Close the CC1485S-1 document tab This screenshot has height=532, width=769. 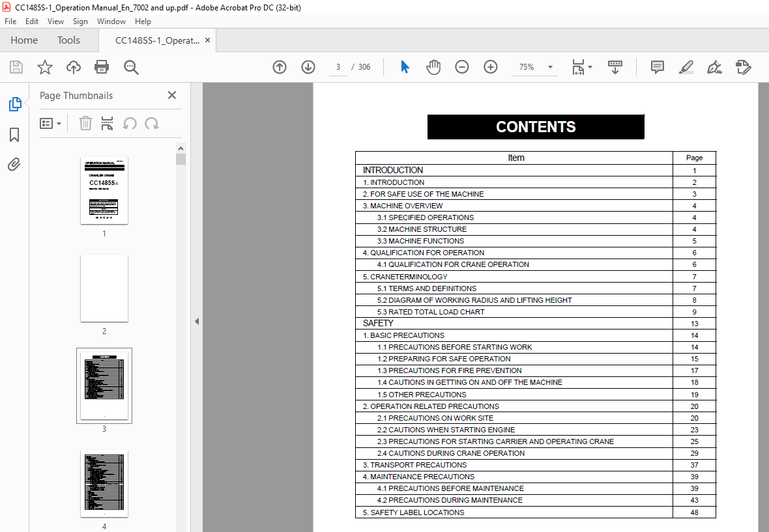pyautogui.click(x=207, y=40)
